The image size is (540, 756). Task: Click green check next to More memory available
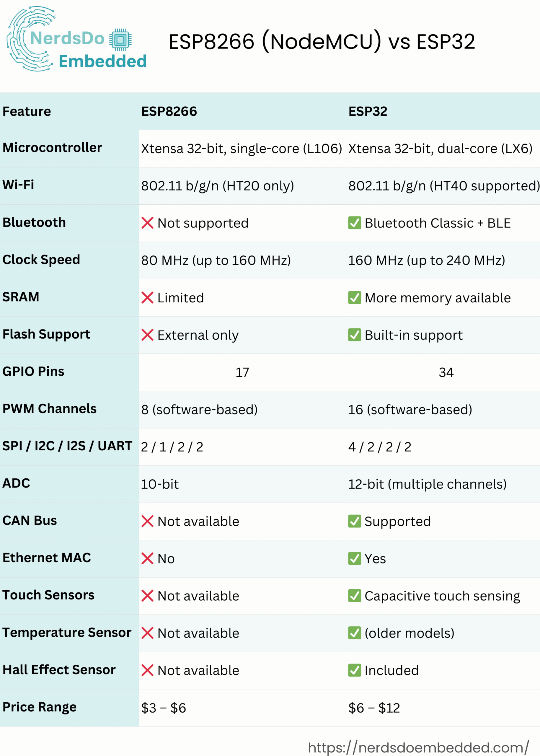click(355, 298)
